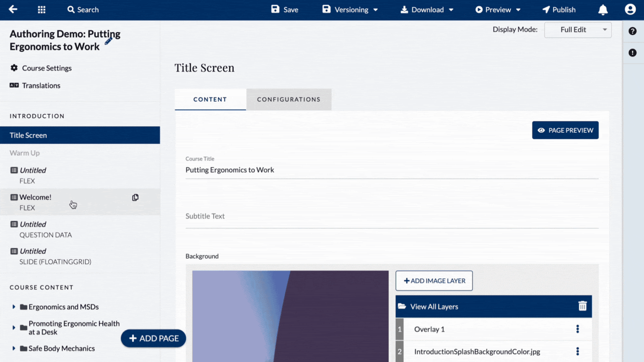Select the IntroductionSplashBackgroundColor.jpg layer row
The width and height of the screenshot is (644, 362).
494,352
